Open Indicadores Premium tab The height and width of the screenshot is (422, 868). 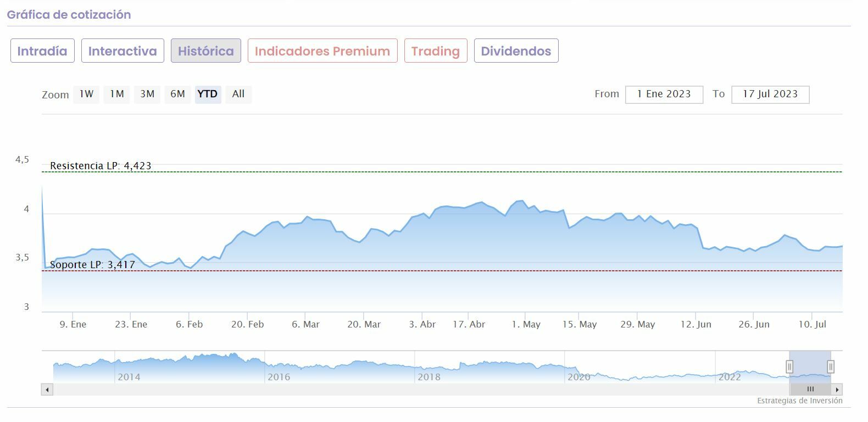click(322, 51)
